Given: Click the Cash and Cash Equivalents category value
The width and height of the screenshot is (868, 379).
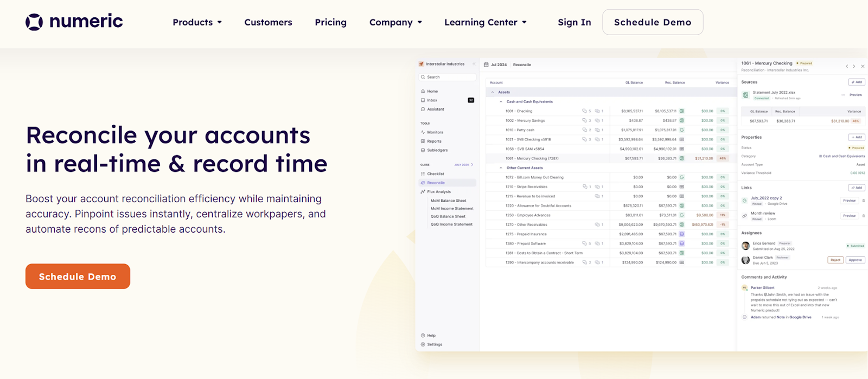Looking at the screenshot, I should 842,156.
